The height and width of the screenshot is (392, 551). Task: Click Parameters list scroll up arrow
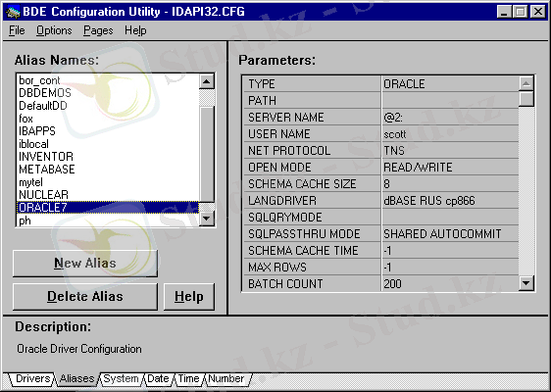click(x=526, y=83)
